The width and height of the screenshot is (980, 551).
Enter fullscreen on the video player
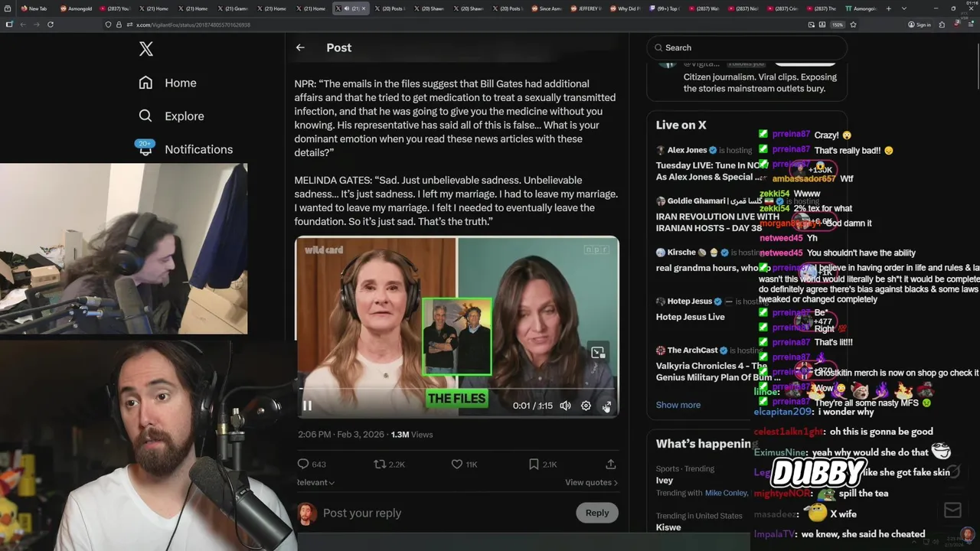(606, 406)
